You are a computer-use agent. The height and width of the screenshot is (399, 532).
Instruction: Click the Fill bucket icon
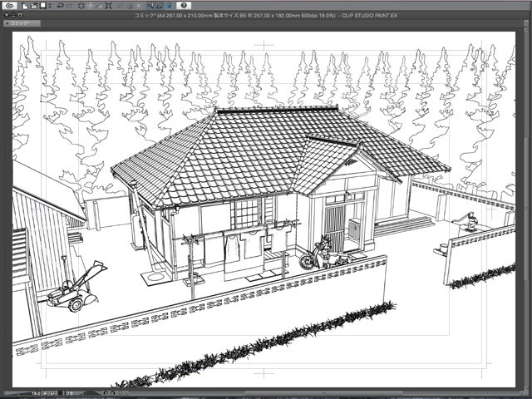click(100, 6)
